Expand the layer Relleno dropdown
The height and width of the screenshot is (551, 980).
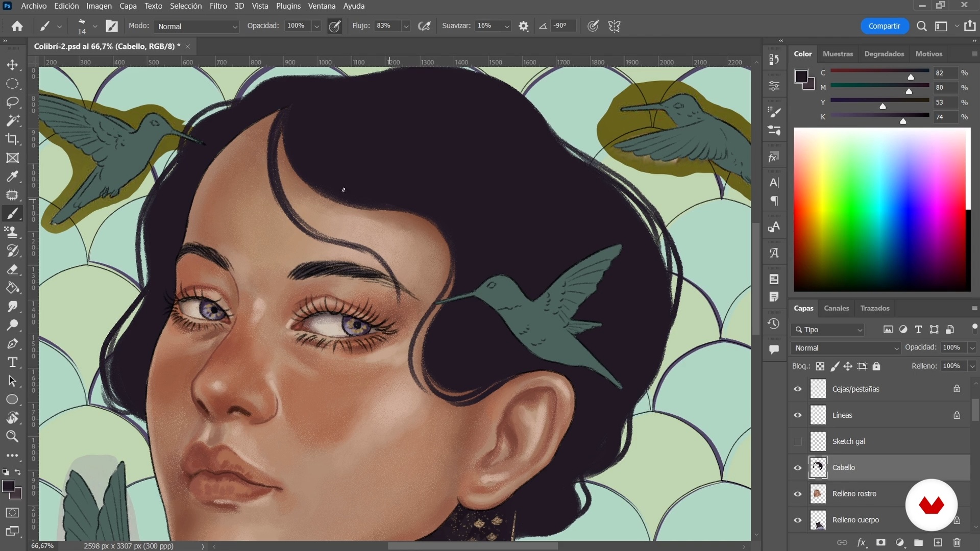pos(972,366)
